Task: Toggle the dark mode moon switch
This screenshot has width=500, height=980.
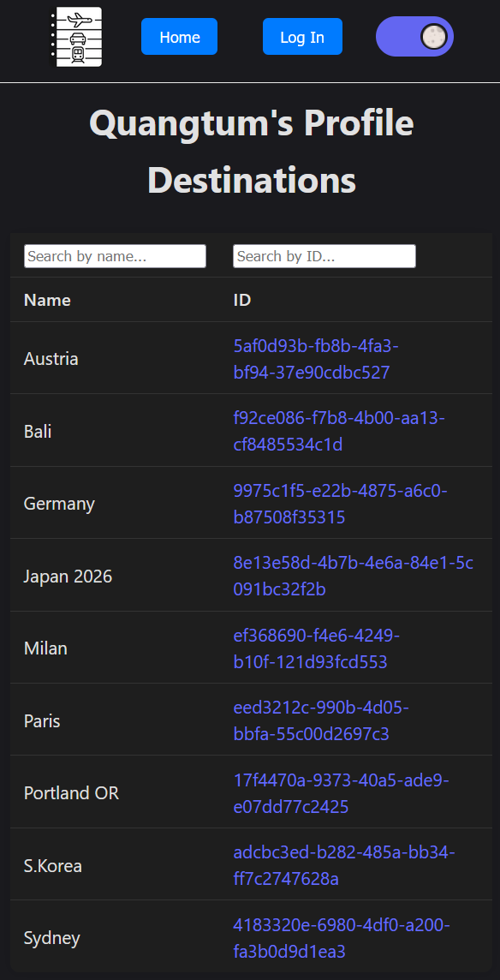Action: point(414,36)
